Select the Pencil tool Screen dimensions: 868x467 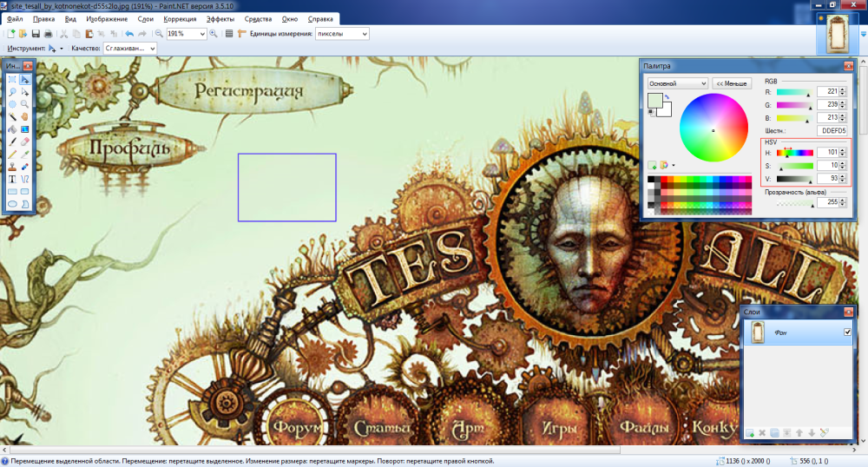click(12, 155)
